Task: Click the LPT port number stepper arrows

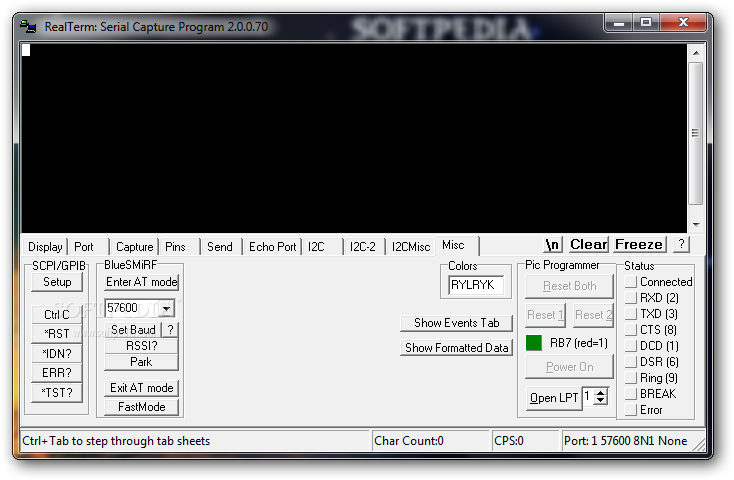Action: tap(601, 397)
